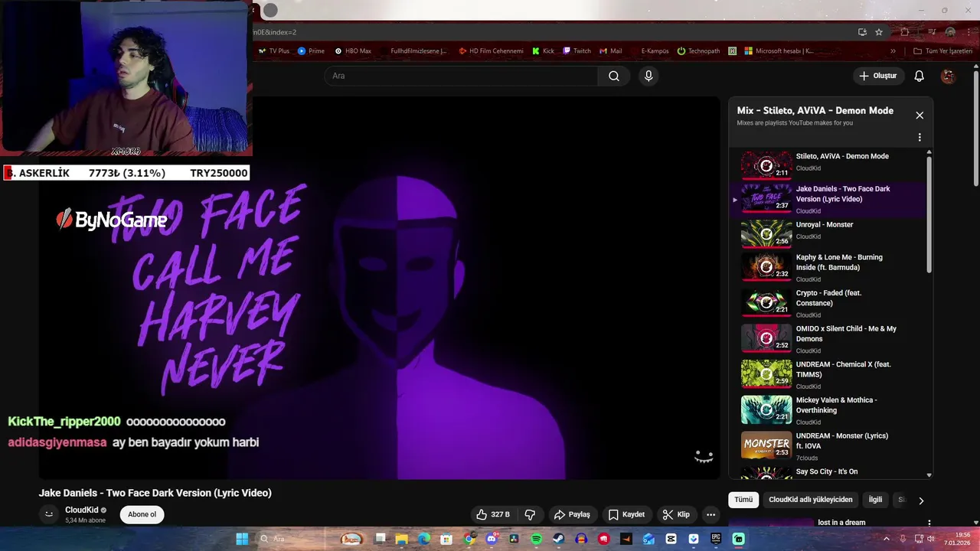980x551 pixels.
Task: Share the video via Paylaş
Action: tap(572, 514)
